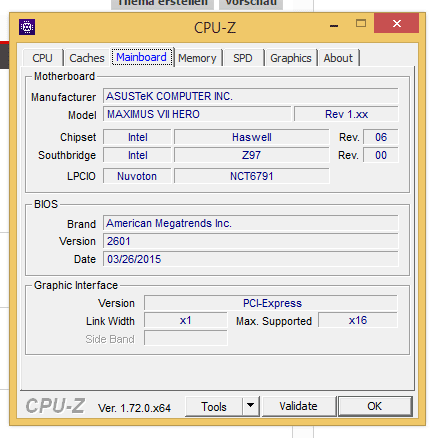This screenshot has height=438, width=434.
Task: Click the Link Width x1 value
Action: 186,321
